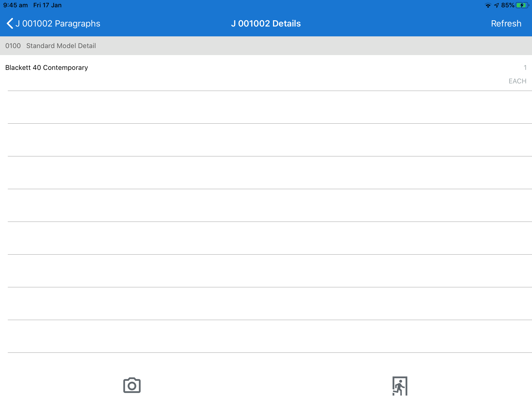Tap the EACH unit label
The height and width of the screenshot is (399, 532).
click(x=517, y=81)
